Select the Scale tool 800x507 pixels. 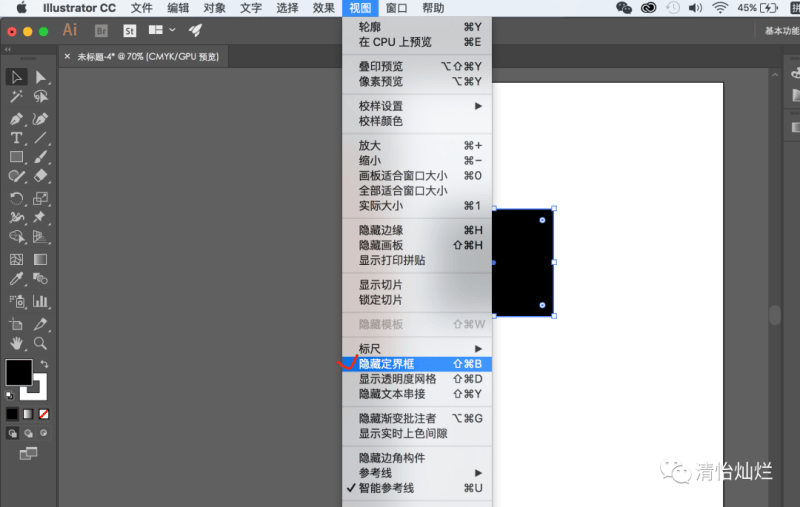[40, 198]
